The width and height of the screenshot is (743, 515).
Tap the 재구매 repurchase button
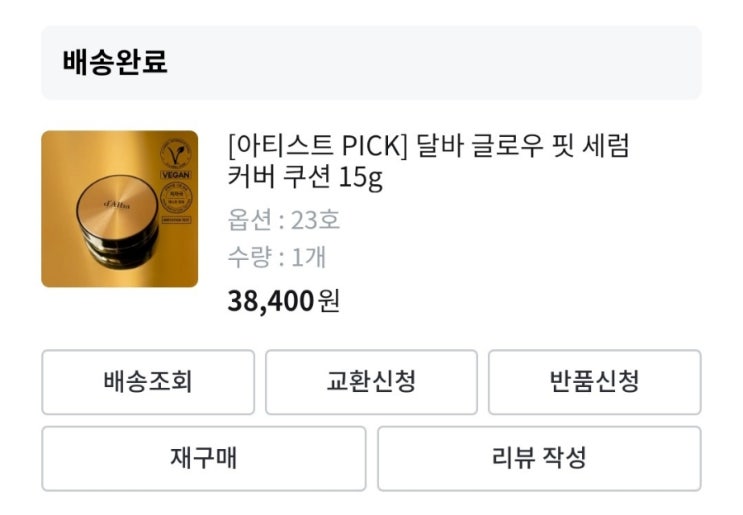[203, 458]
